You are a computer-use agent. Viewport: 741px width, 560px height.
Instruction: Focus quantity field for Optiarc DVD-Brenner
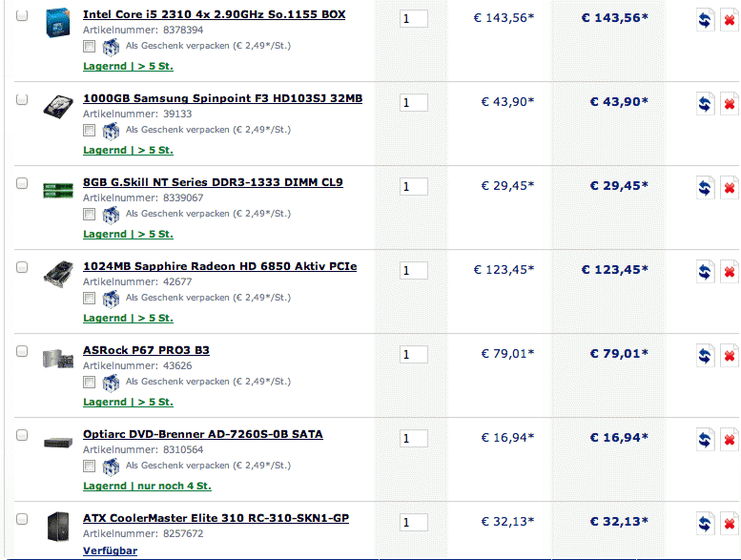click(x=414, y=439)
